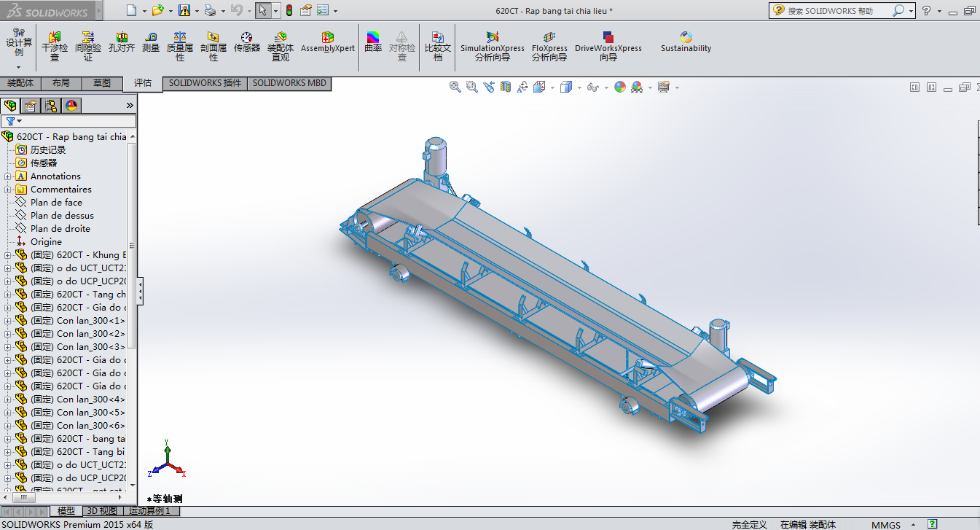Image resolution: width=980 pixels, height=530 pixels.
Task: Launch AssemblyXpert from the toolbar
Action: 327,42
